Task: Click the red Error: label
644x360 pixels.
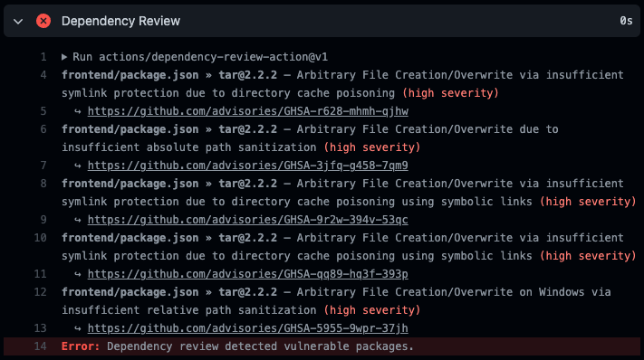Action: pos(81,346)
